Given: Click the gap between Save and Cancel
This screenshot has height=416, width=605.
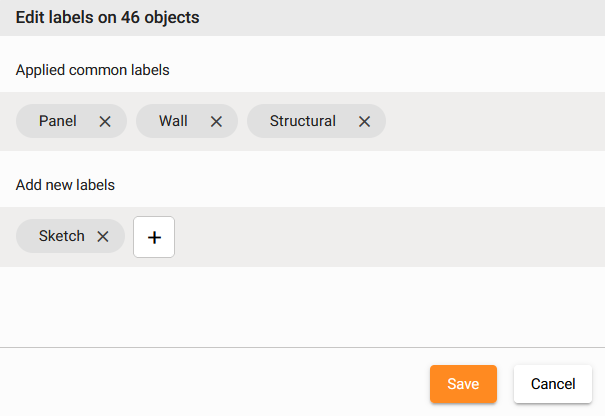Looking at the screenshot, I should point(505,384).
